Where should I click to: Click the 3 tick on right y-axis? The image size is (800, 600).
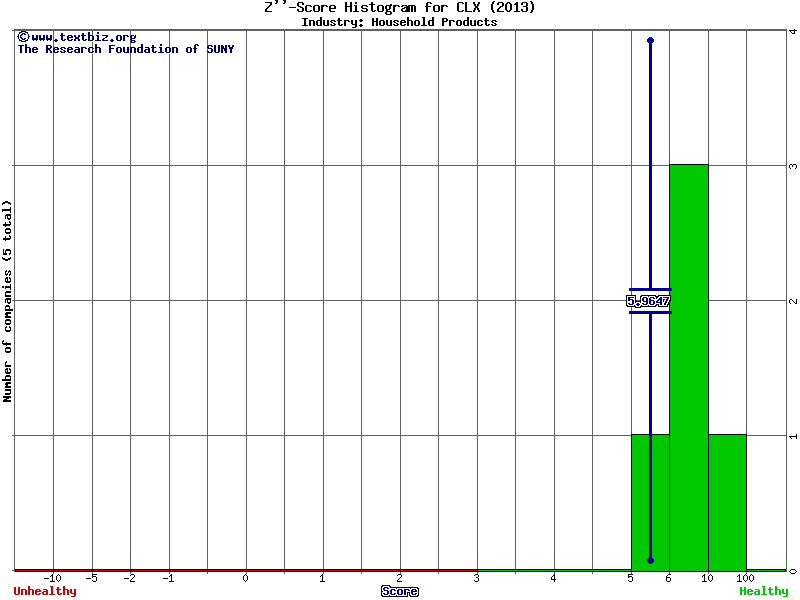(x=792, y=165)
